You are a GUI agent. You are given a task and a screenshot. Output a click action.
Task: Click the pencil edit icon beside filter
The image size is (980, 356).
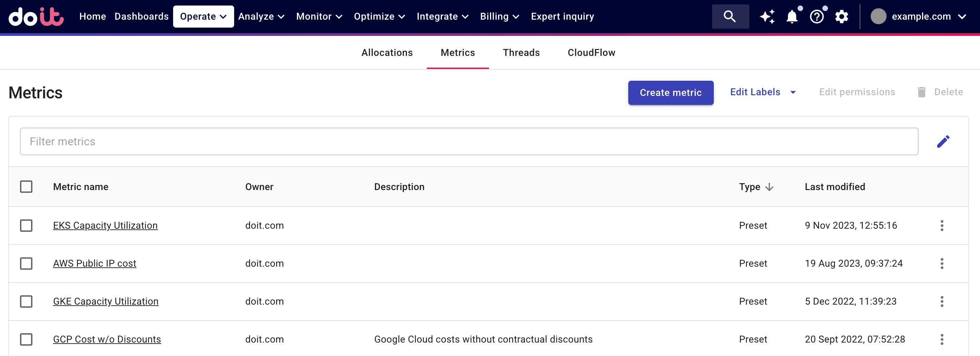(943, 141)
